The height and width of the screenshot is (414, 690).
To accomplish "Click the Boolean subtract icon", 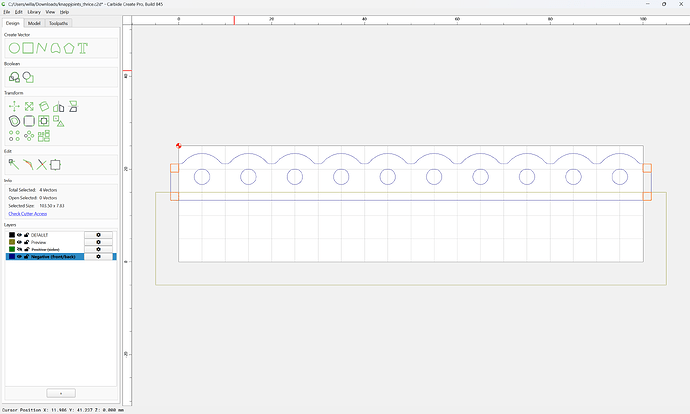I will pos(28,77).
